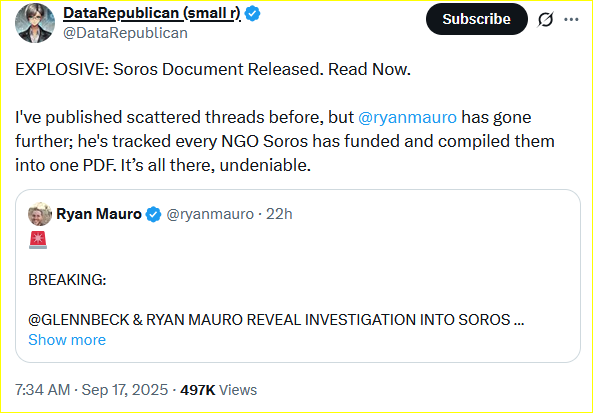
Task: Click the 22h timestamp on the quoted tweet
Action: tap(279, 214)
